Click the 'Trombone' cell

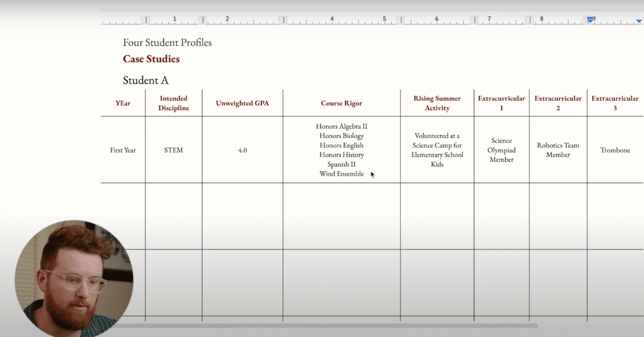click(615, 150)
